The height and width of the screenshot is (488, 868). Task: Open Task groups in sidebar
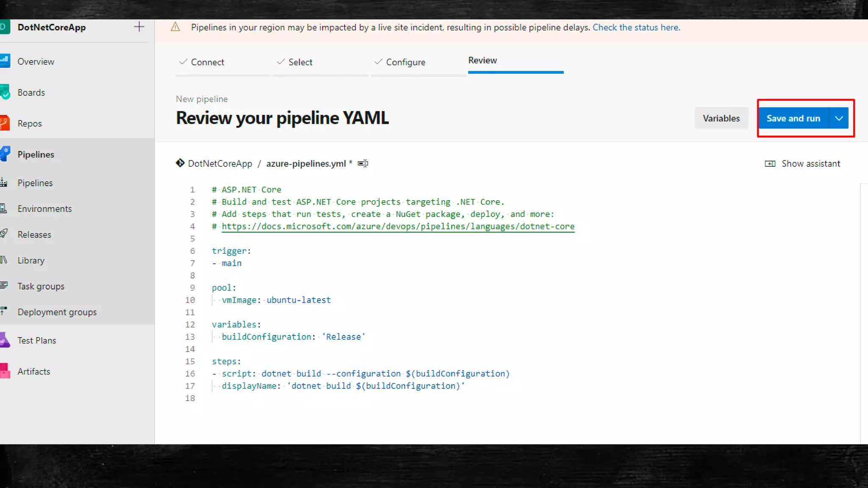[x=41, y=286]
